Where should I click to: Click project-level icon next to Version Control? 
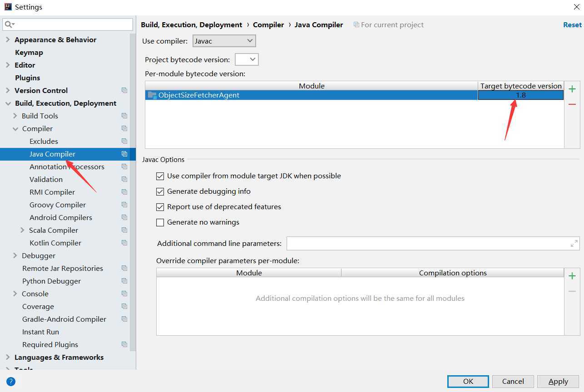click(x=124, y=90)
